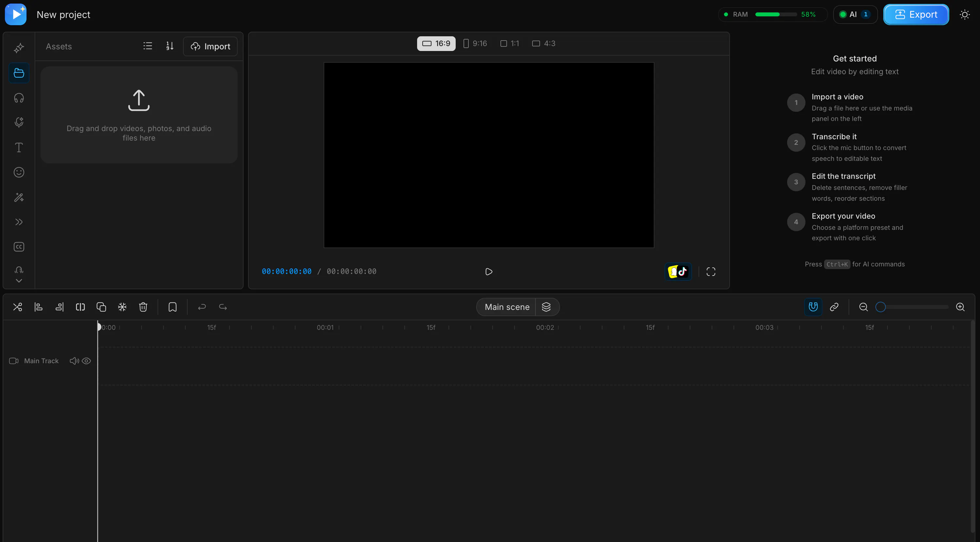Select the Text tool sidebar icon
The height and width of the screenshot is (542, 980).
(x=19, y=147)
